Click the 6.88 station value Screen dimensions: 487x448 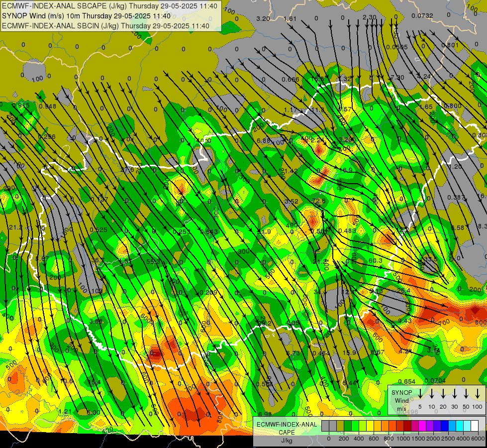click(263, 140)
